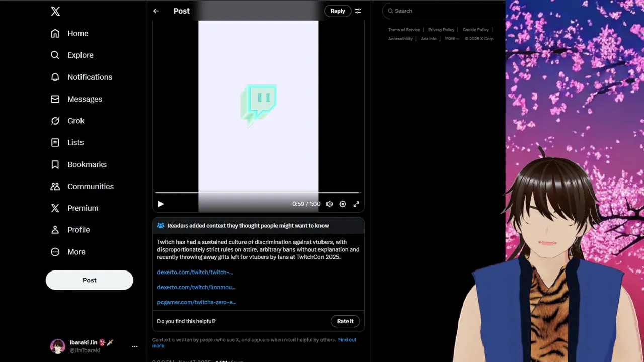
Task: Open account options three-dot menu
Action: pyautogui.click(x=134, y=346)
